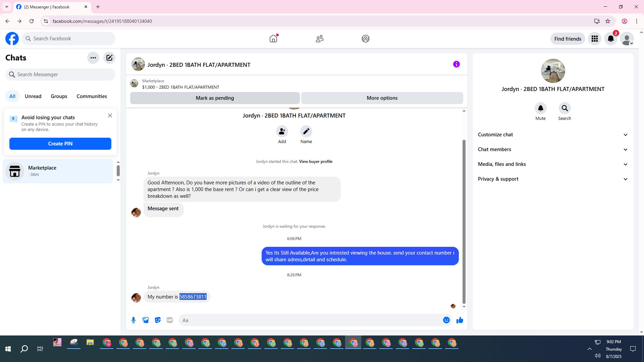Screen dimensions: 644x362
Task: Click the highlighted phone number 5858673811
Action: click(x=193, y=297)
